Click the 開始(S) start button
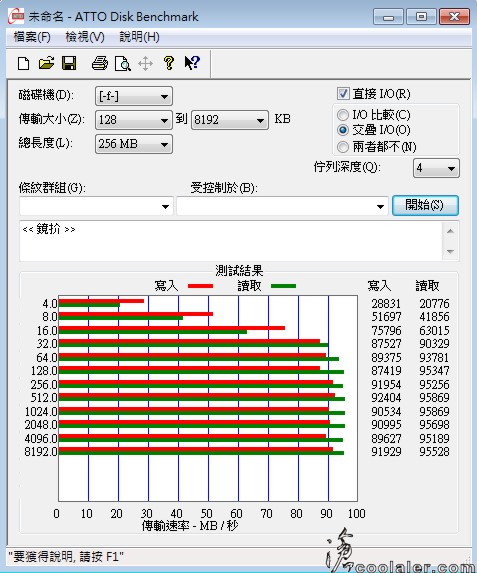The width and height of the screenshot is (477, 573). (x=425, y=205)
